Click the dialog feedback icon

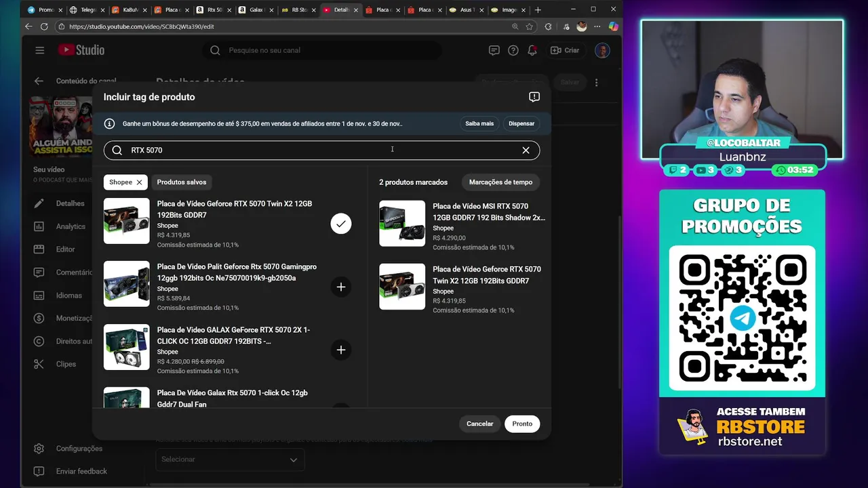534,97
